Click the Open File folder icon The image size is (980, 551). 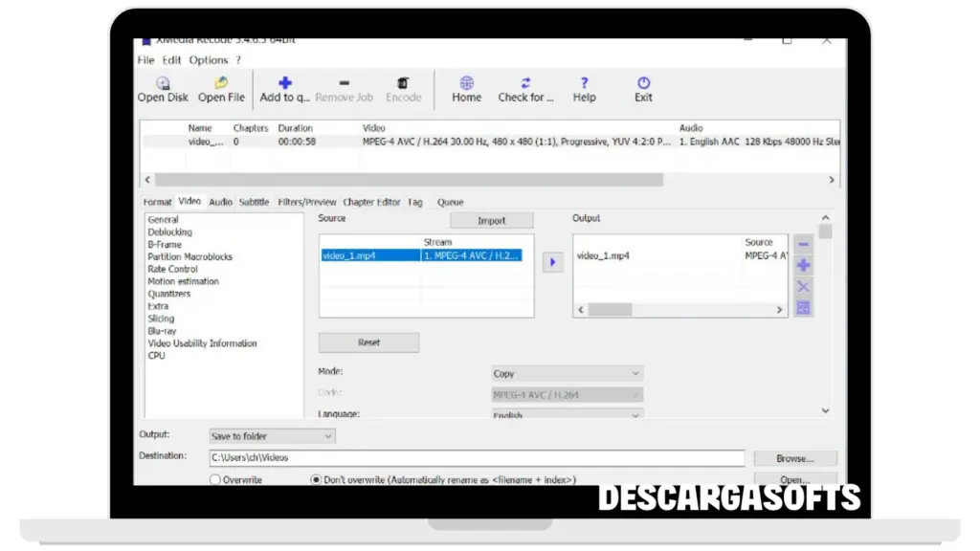tap(221, 83)
